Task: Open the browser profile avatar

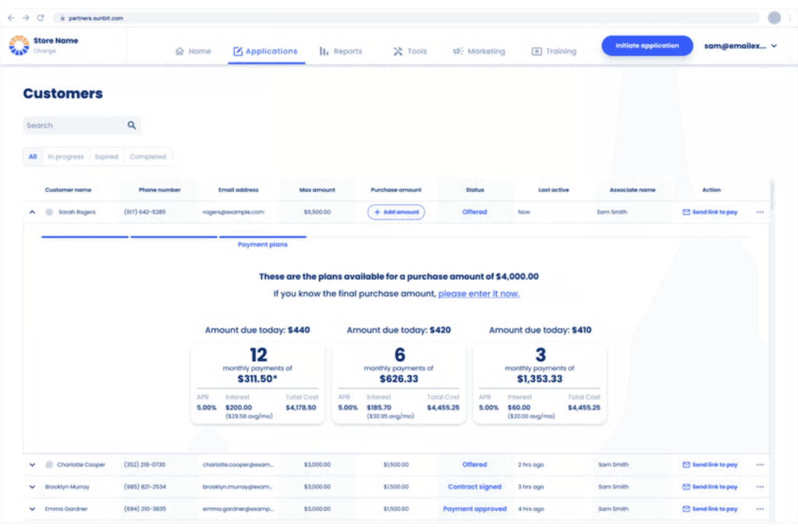Action: [x=774, y=18]
